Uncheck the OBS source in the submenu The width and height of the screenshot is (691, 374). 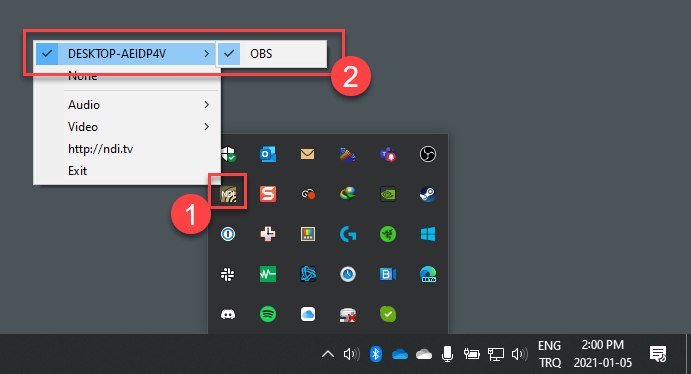[271, 54]
